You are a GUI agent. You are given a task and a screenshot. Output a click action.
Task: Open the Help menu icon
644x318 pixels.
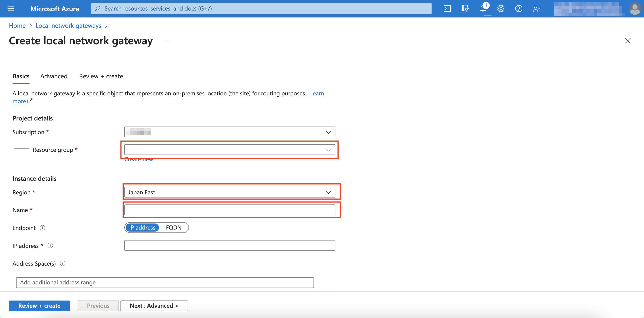pos(519,8)
